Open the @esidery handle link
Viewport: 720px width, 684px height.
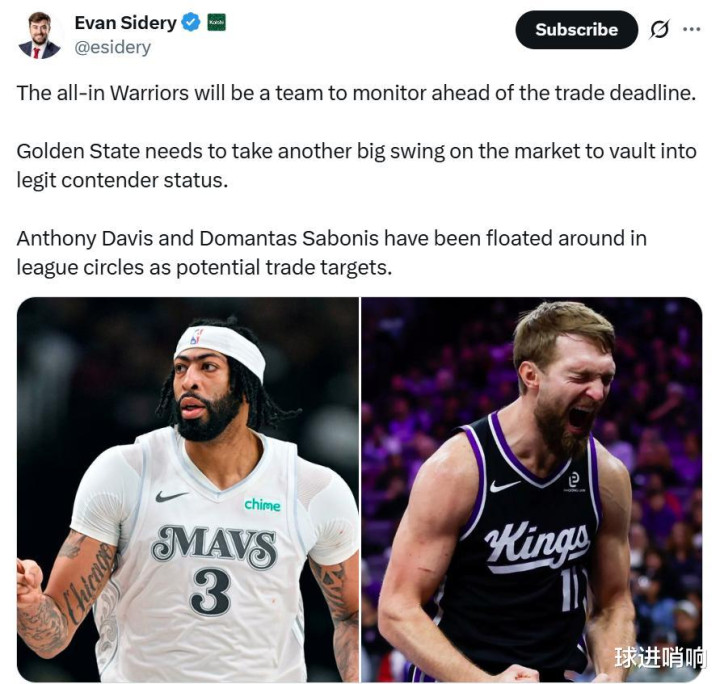tap(112, 47)
